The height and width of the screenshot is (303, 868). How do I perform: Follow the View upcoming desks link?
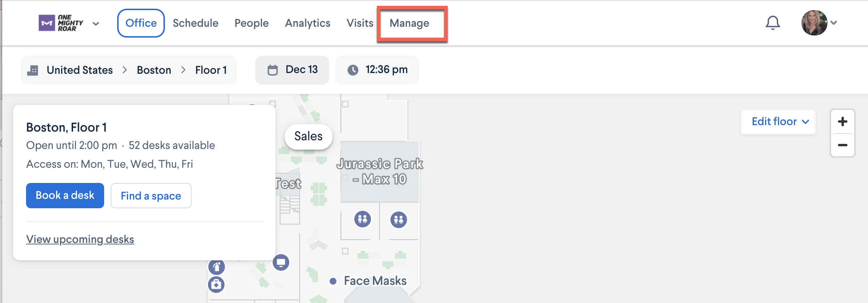(x=80, y=239)
